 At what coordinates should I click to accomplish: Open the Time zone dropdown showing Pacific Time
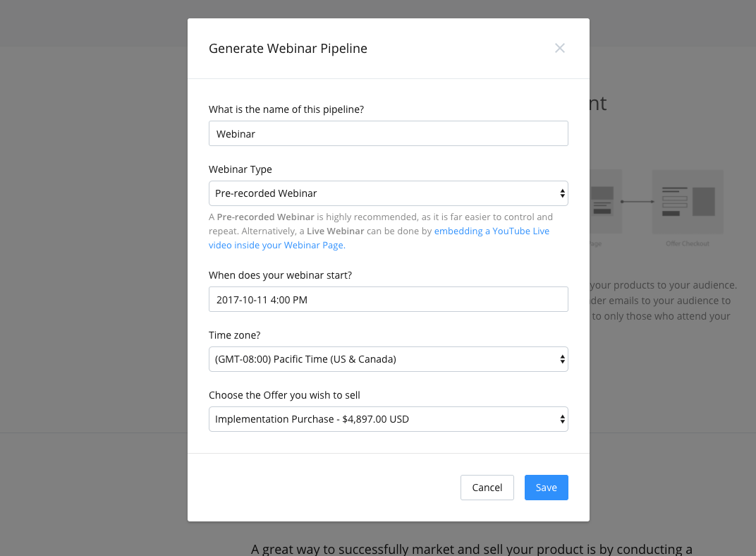coord(388,358)
